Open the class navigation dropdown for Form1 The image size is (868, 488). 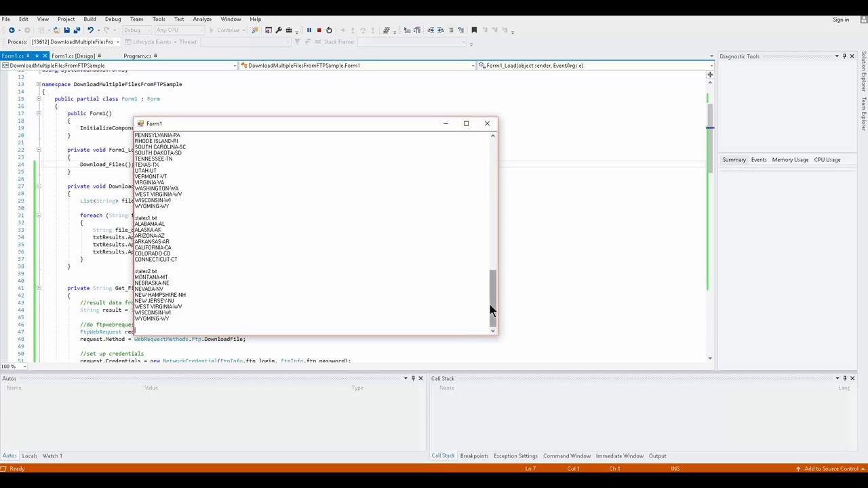click(357, 66)
